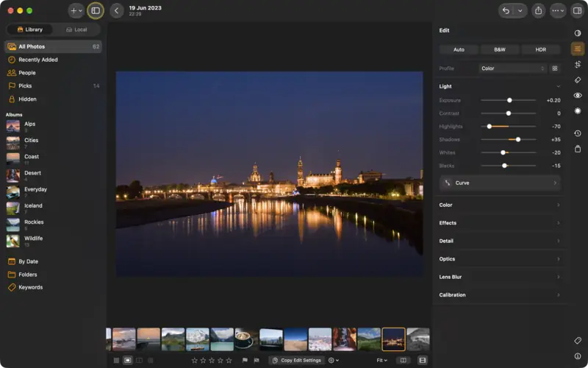Screen dimensions: 588x368
Task: Toggle B&W treatment
Action: point(500,49)
